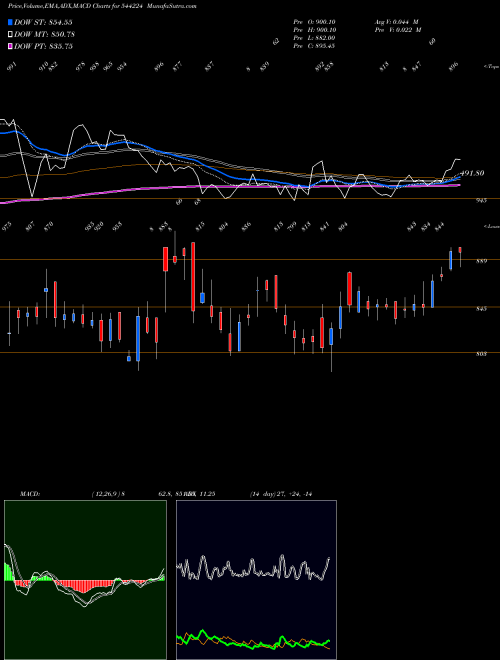Click the 845 price level label
Screen dimensions: 500x660
tap(481, 309)
